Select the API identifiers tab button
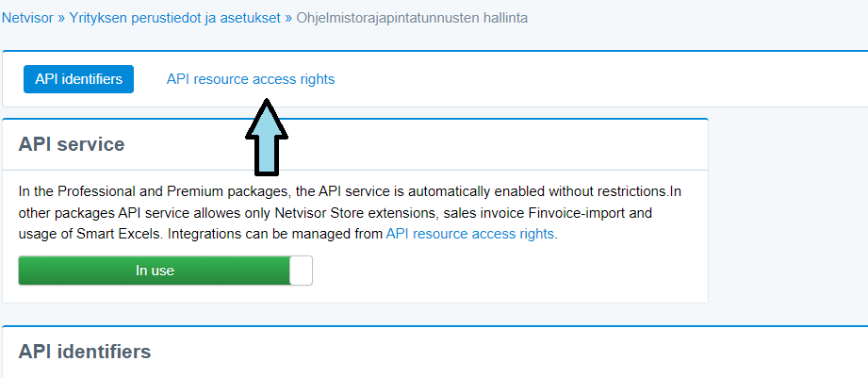Viewport: 868px width, 378px height. point(78,79)
